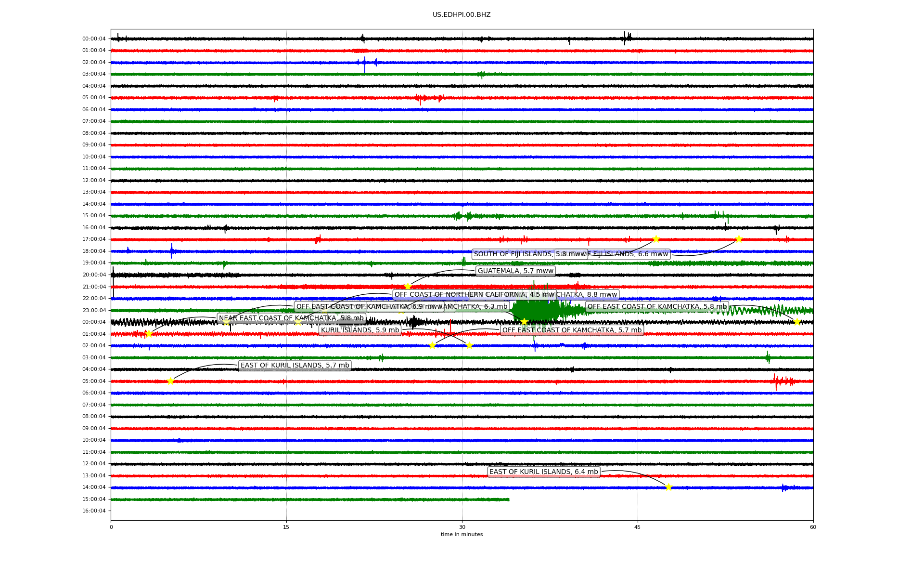Viewport: 924px width, 578px height.
Task: Click the 18:00:04 row label
Action: [94, 251]
